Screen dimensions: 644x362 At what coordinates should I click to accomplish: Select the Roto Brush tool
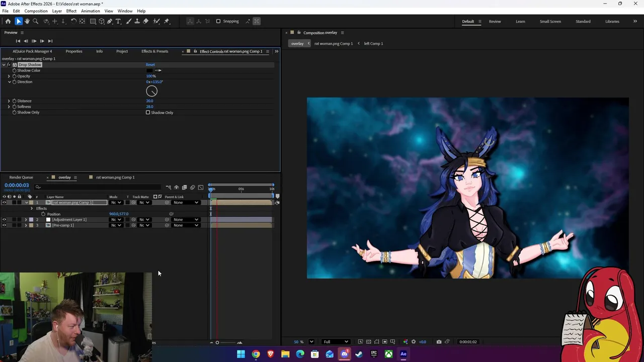[x=156, y=21]
